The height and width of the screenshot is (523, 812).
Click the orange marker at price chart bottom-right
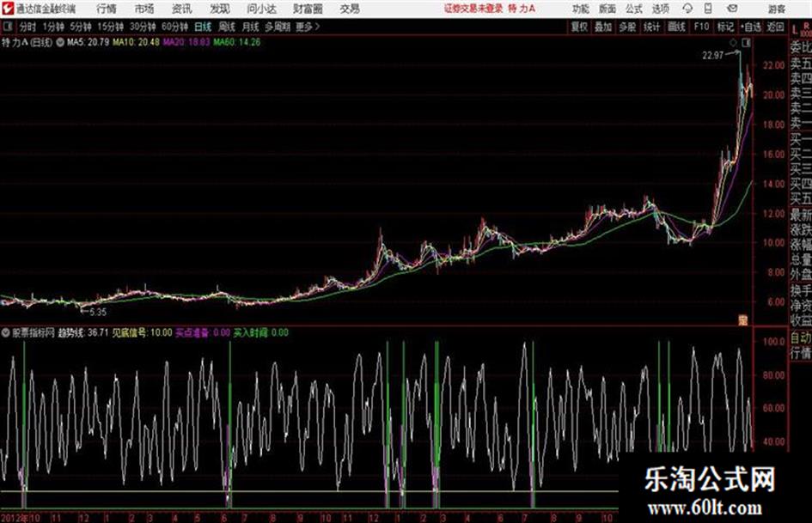743,320
